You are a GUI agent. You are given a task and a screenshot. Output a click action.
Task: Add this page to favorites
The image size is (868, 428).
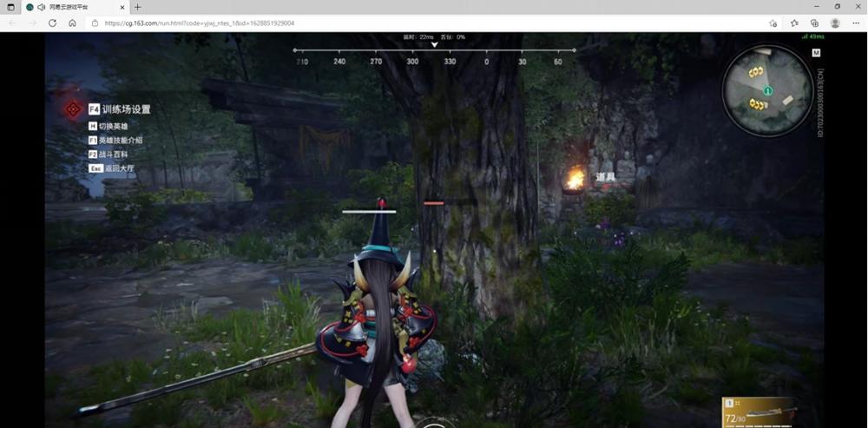(773, 23)
